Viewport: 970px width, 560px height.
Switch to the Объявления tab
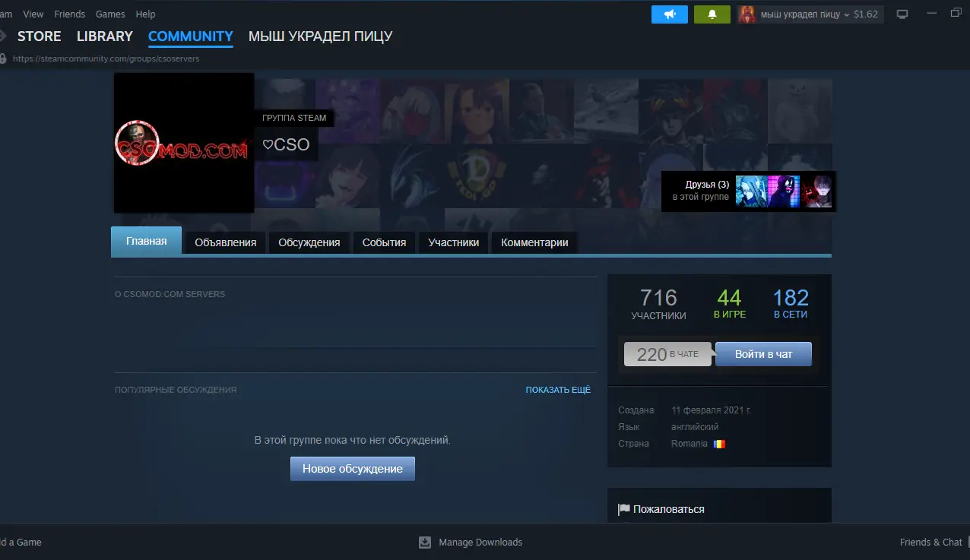(226, 243)
